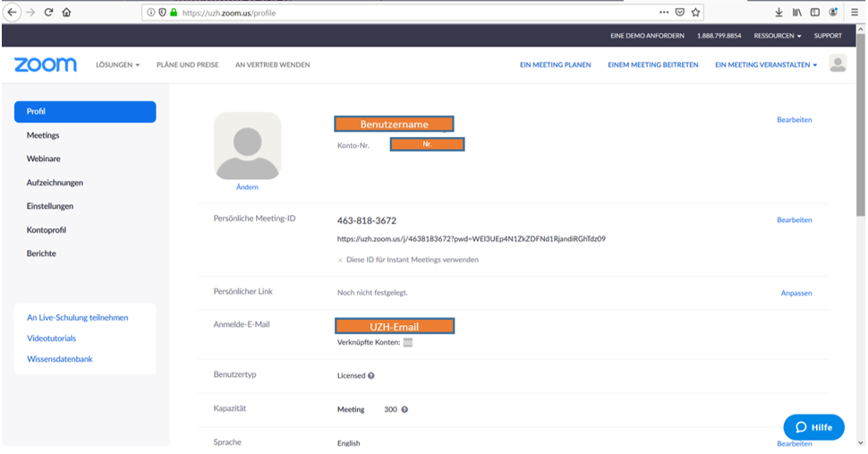
Task: Click the profile picture placeholder thumbnail
Action: (247, 146)
